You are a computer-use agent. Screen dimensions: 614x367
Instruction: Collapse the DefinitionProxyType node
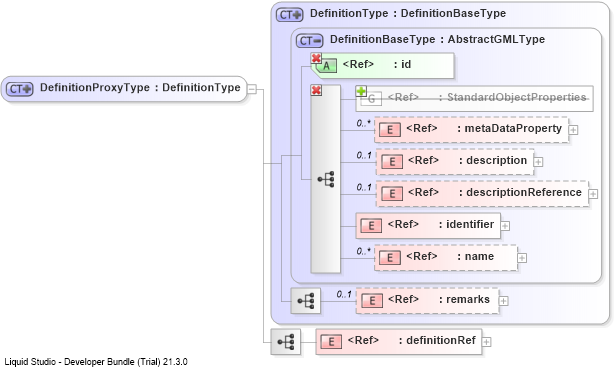[x=252, y=89]
